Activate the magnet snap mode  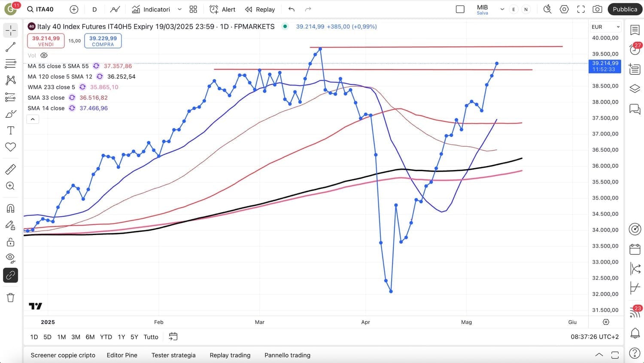[10, 209]
